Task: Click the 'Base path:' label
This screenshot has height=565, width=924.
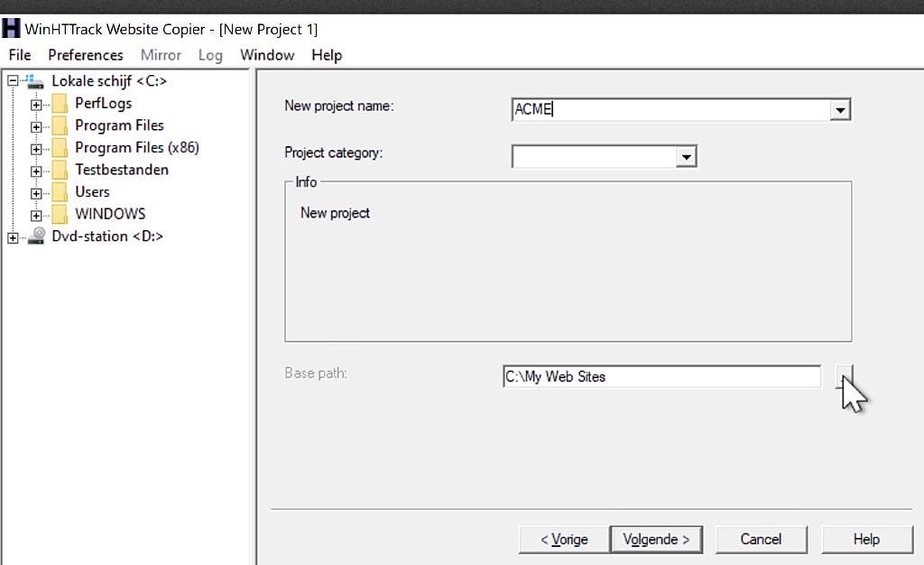Action: click(x=315, y=373)
